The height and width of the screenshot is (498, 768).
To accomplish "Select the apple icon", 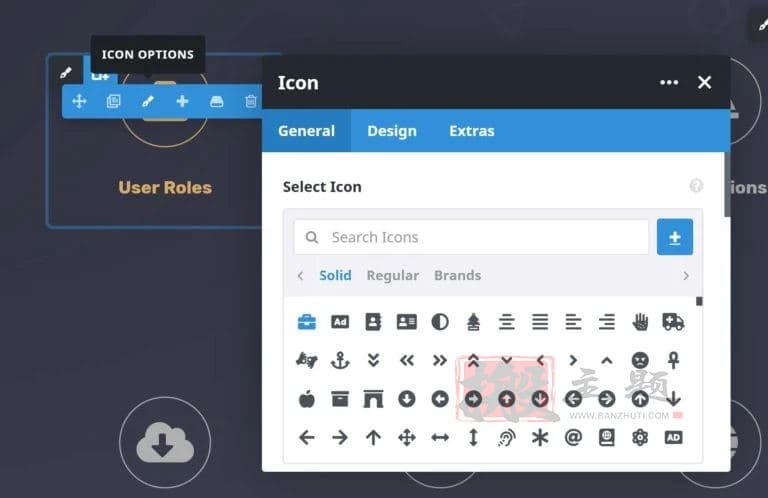I will click(307, 399).
